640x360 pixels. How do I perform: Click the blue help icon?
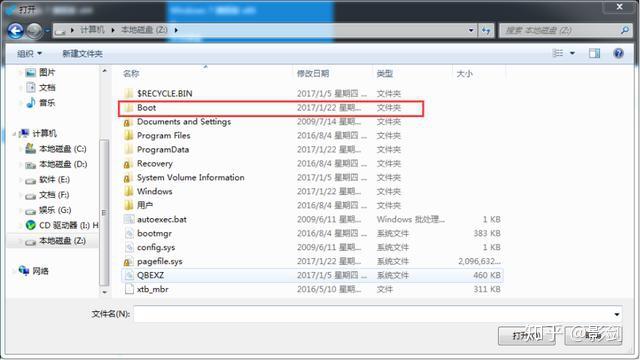(x=619, y=53)
